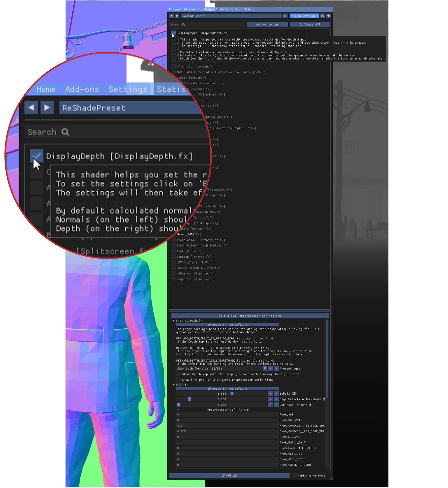This screenshot has height=488, width=448.
Task: Click the FXAA_360 value field
Action: pos(227,414)
